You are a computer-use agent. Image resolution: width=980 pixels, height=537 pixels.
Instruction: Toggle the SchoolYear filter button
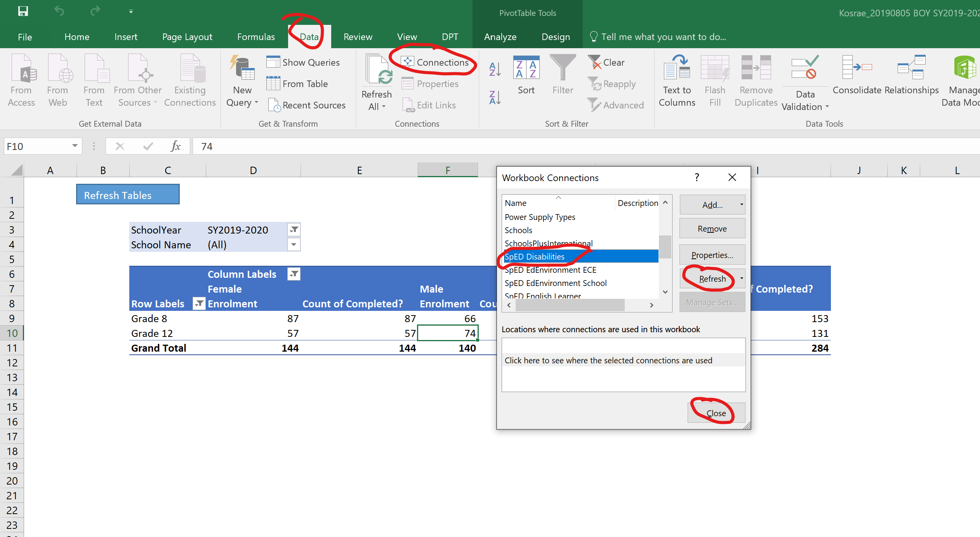[294, 230]
